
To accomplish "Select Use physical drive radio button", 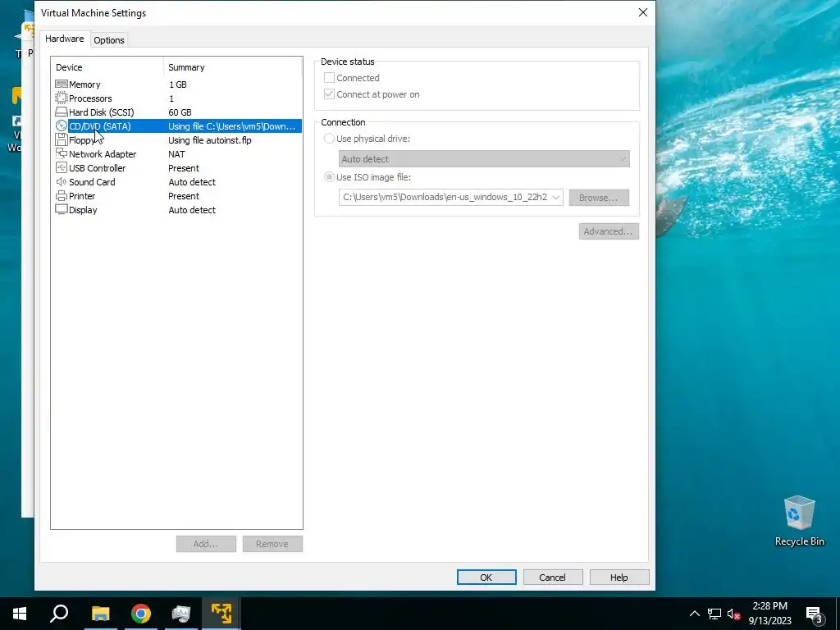I will tap(329, 138).
